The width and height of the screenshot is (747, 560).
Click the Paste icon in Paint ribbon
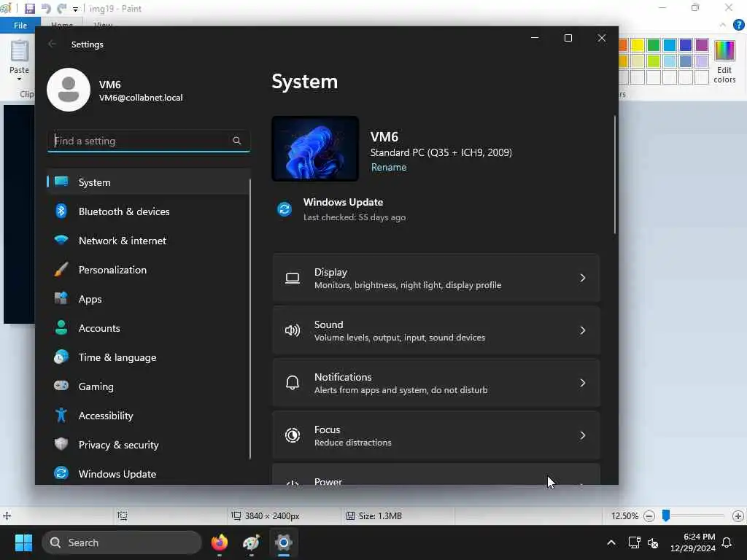(20, 52)
